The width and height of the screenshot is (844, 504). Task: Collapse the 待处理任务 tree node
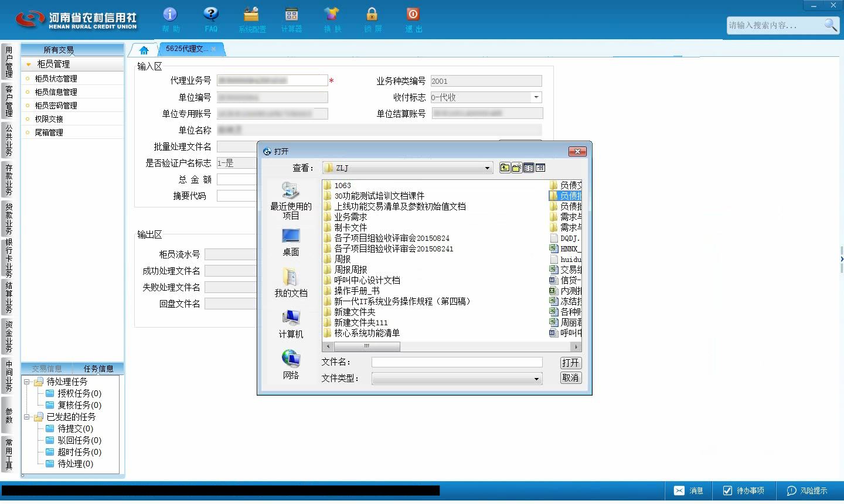pos(26,382)
